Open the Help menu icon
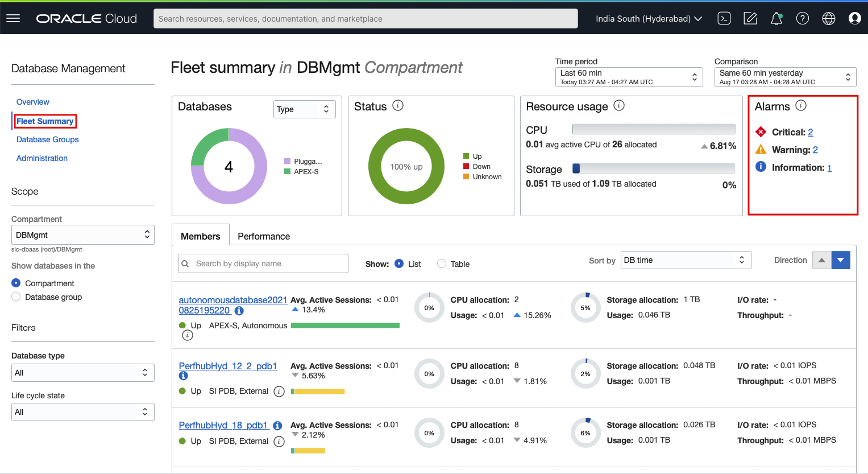This screenshot has height=474, width=868. [x=803, y=18]
